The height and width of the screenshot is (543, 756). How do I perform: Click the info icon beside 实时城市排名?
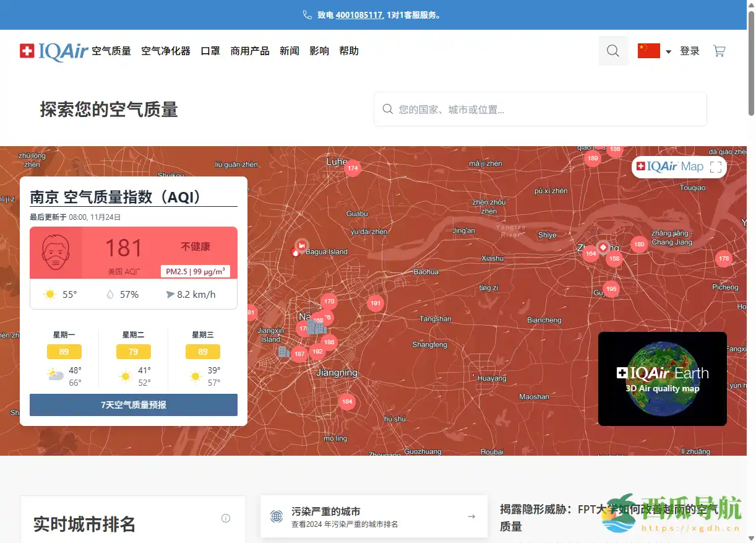pos(226,518)
